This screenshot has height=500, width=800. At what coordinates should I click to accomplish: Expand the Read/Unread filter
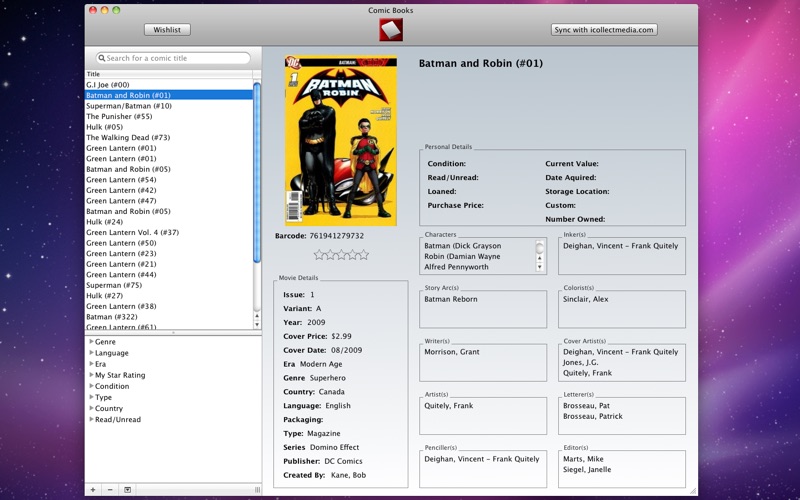91,419
